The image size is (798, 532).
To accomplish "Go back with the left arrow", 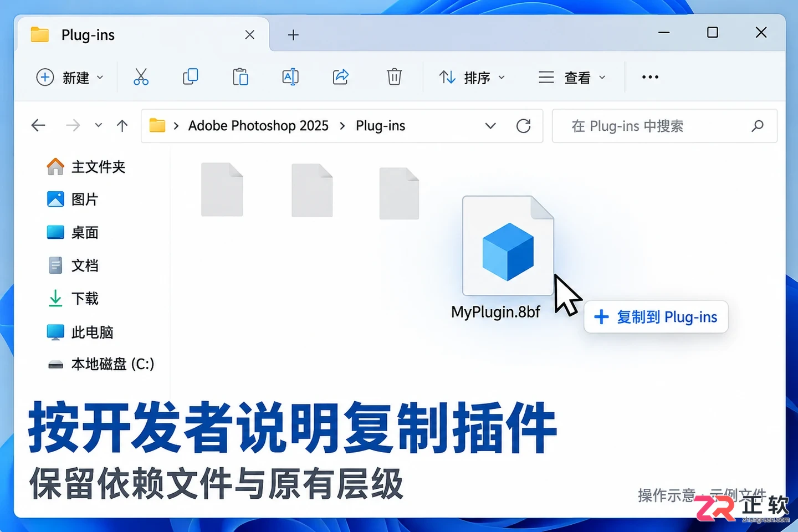I will [x=38, y=126].
